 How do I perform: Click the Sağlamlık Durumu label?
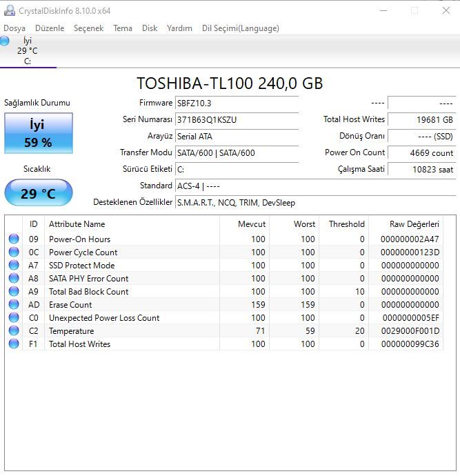pos(37,103)
